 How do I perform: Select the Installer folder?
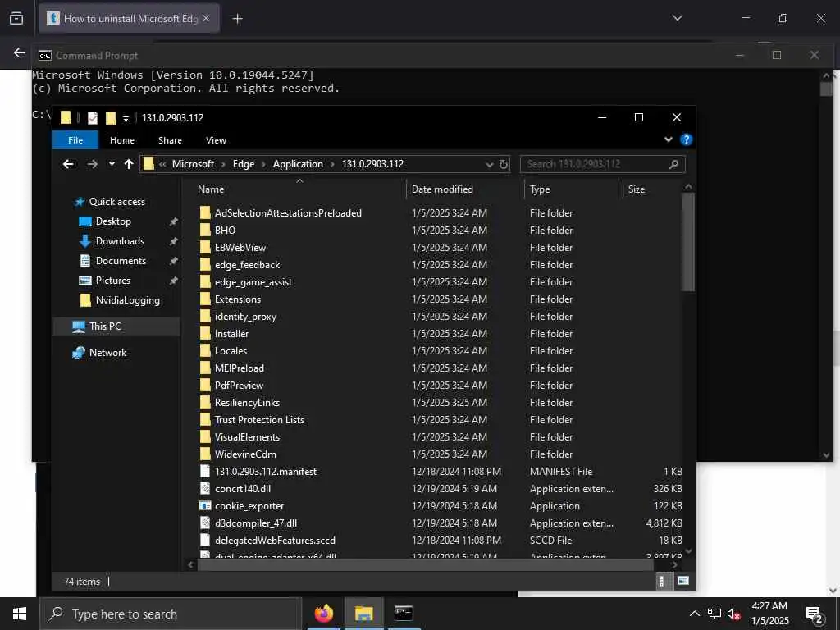(x=231, y=334)
